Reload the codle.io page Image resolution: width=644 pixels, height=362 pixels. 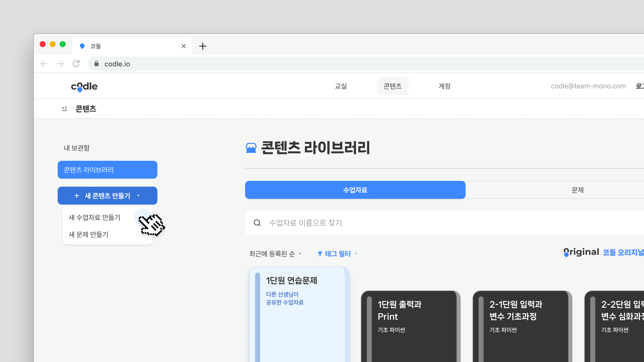[x=76, y=64]
